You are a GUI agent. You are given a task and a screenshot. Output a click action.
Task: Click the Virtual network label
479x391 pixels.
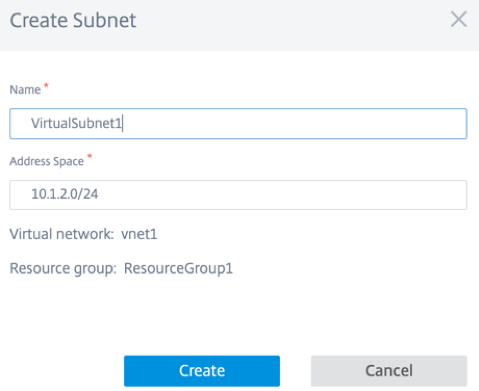click(x=61, y=234)
